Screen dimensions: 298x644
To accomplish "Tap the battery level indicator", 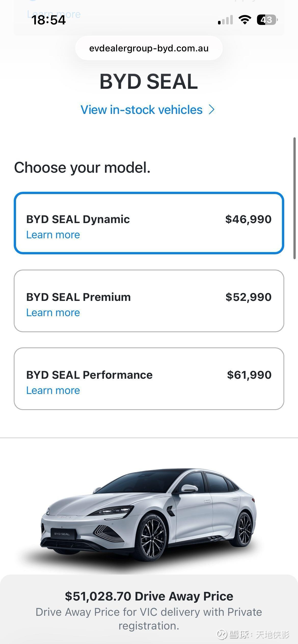I will click(x=267, y=20).
